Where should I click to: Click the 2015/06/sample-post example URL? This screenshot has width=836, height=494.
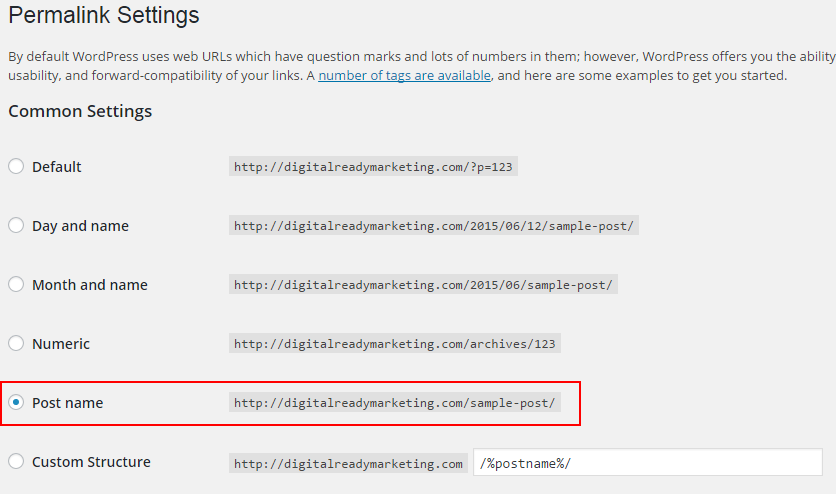(x=423, y=285)
